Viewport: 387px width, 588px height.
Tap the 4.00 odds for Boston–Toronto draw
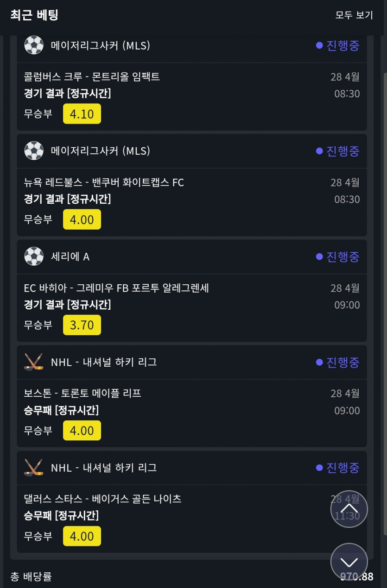[82, 431]
